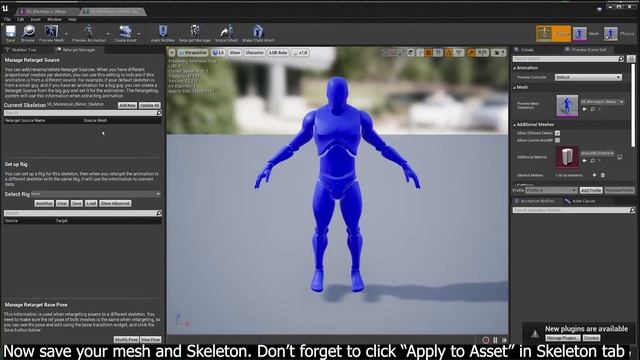
Task: Open the LOD Auto dropdown
Action: point(278,53)
